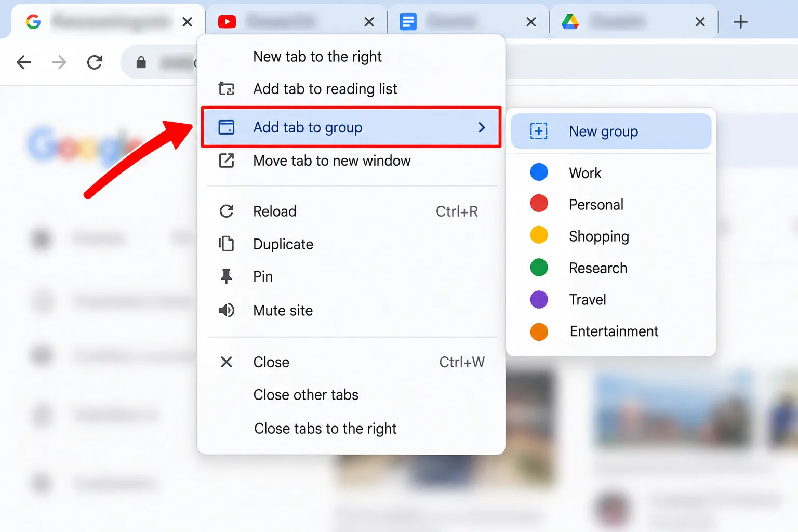Close the Google tab

pos(188,22)
